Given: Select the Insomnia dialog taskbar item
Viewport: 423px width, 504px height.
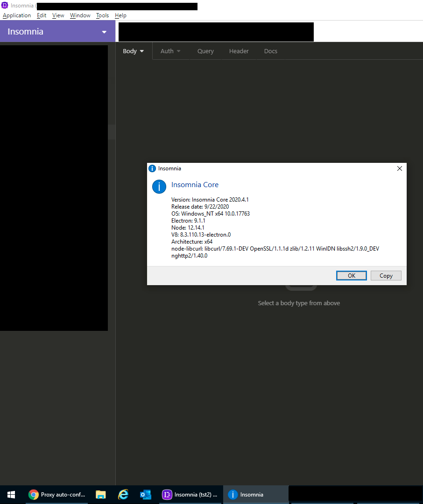Looking at the screenshot, I should pos(256,495).
